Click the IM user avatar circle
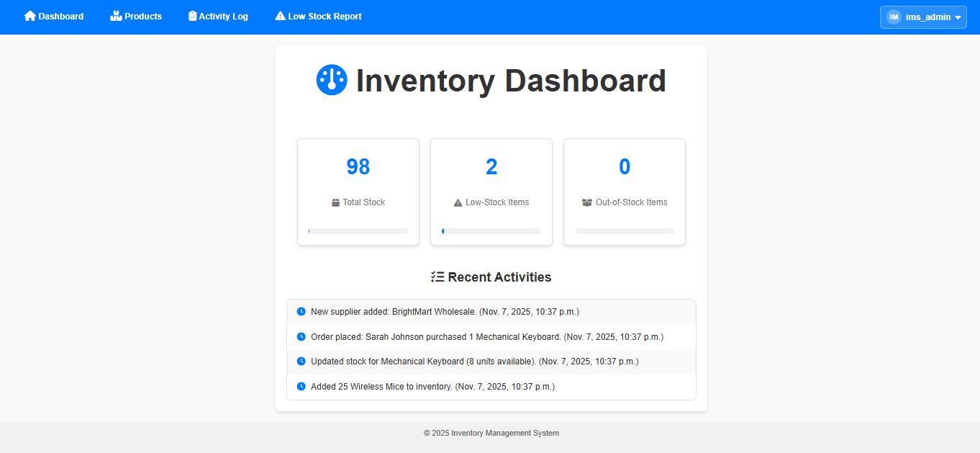The width and height of the screenshot is (980, 453). point(894,17)
